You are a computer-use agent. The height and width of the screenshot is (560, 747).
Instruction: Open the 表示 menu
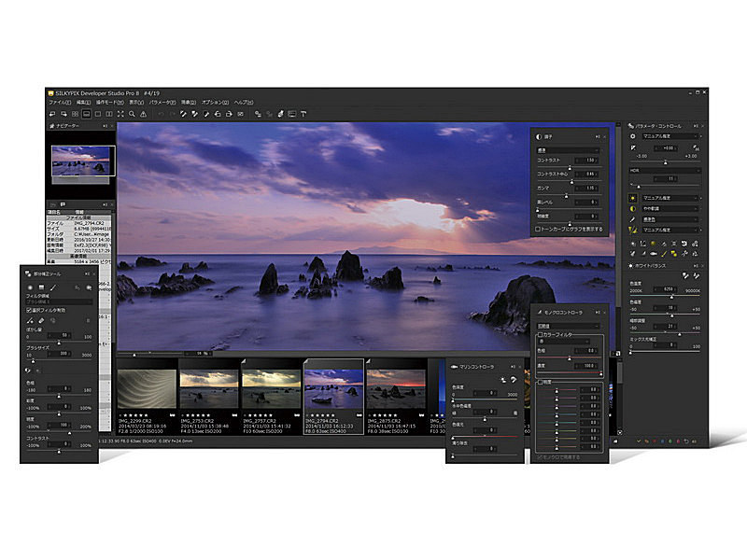(x=136, y=103)
